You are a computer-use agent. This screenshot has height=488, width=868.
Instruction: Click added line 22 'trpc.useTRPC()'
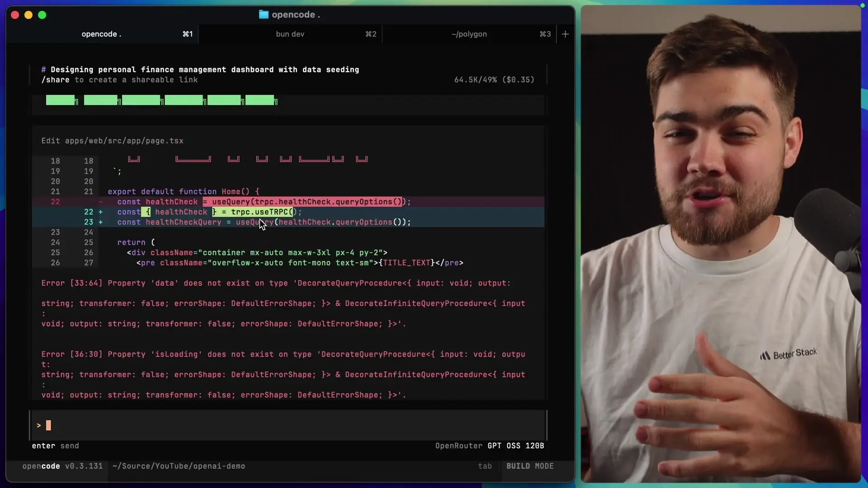[288, 212]
